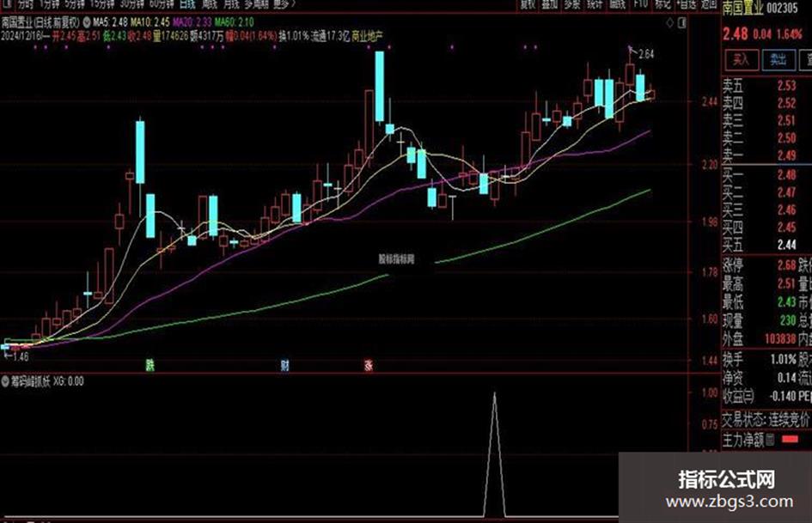
Task: Open the round dropdown icon beside 南国置业 title
Action: [x=87, y=22]
